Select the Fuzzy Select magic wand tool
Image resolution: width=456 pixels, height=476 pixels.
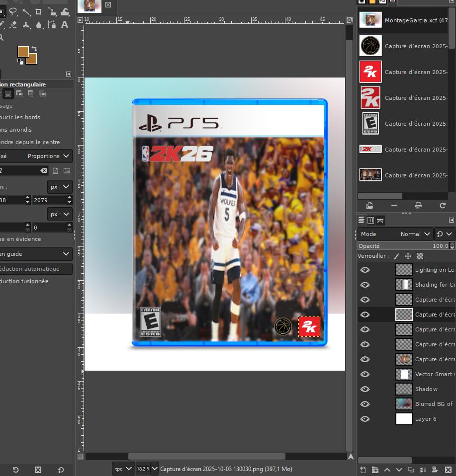click(26, 12)
